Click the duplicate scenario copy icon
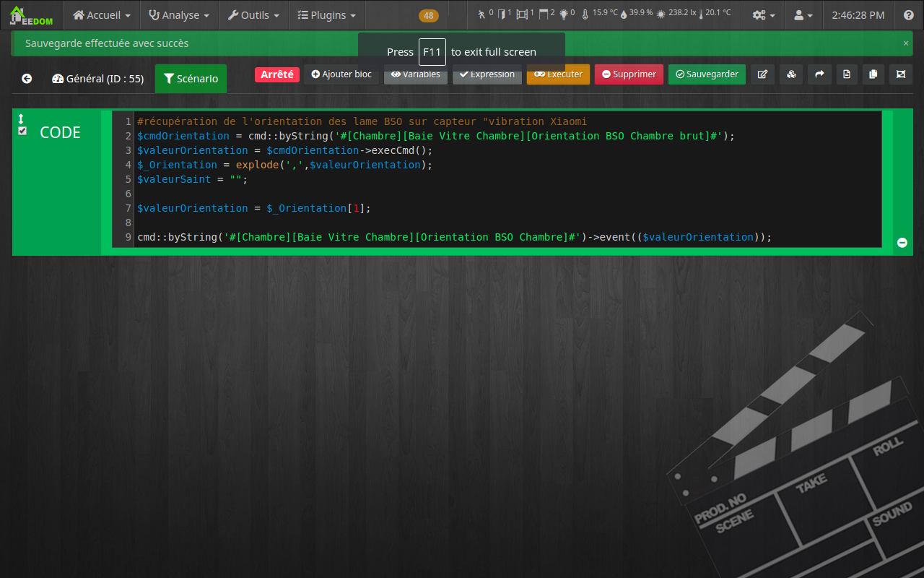The image size is (924, 578). click(x=873, y=74)
